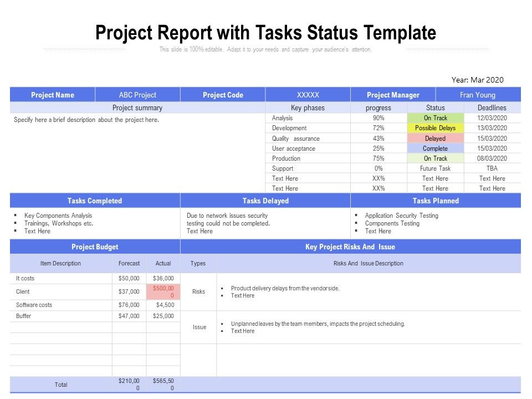532x399 pixels.
Task: Click the 'Tasks Completed' section header
Action: pyautogui.click(x=95, y=201)
